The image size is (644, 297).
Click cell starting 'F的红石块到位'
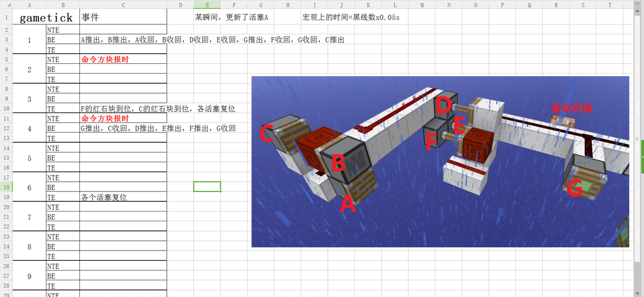pos(158,109)
